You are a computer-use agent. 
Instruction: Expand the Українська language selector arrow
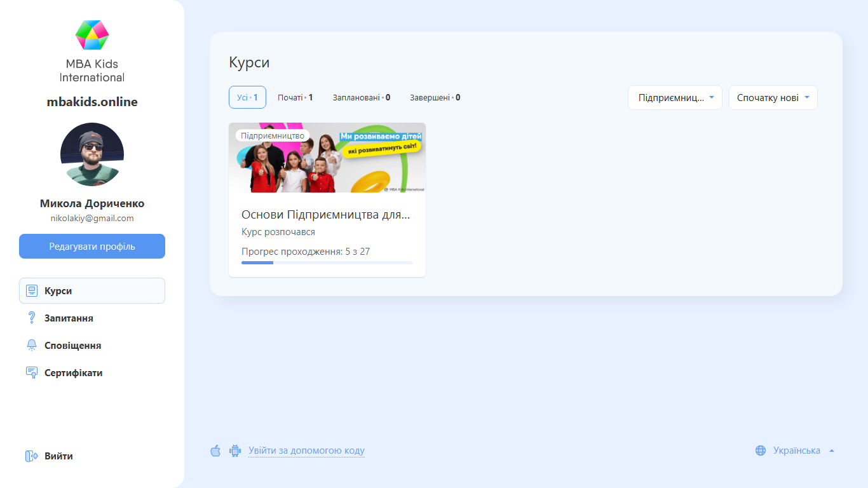click(832, 451)
